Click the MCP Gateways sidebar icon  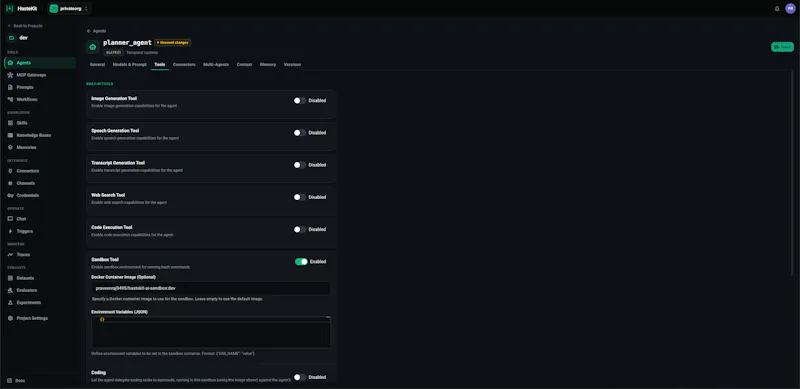pyautogui.click(x=11, y=75)
